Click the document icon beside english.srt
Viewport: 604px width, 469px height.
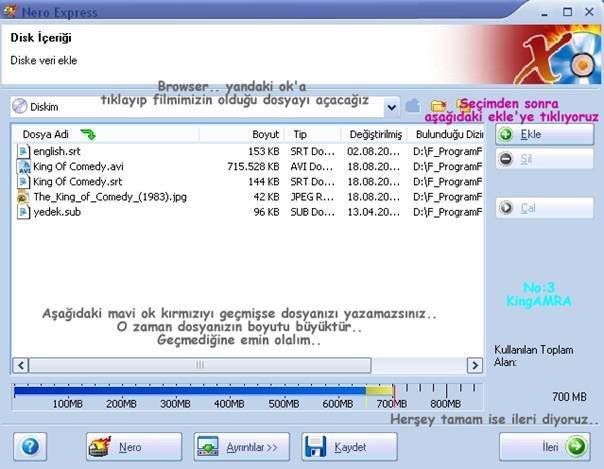point(23,151)
